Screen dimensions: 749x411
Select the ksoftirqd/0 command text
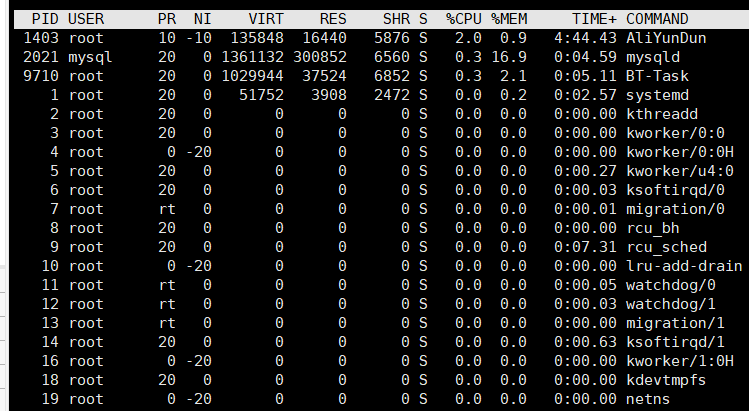[675, 190]
